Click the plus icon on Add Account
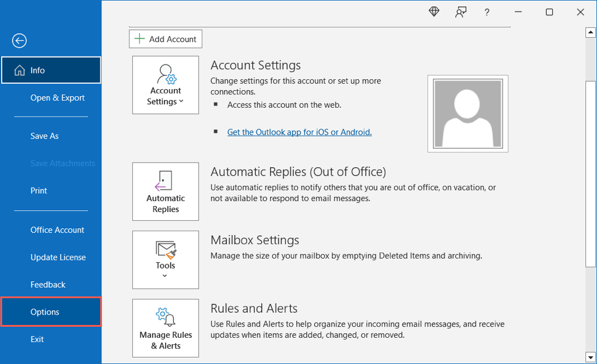597x364 pixels. 139,39
